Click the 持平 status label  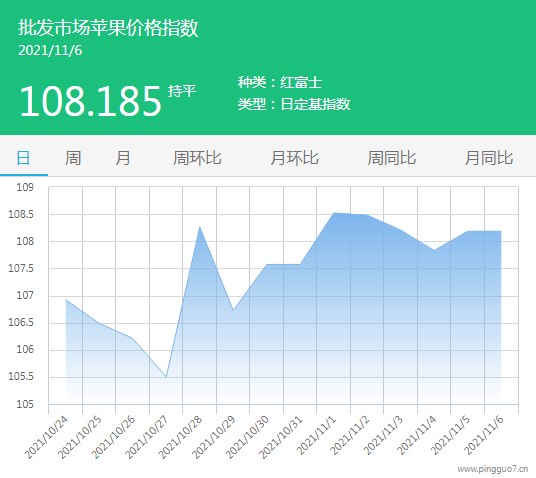point(182,91)
